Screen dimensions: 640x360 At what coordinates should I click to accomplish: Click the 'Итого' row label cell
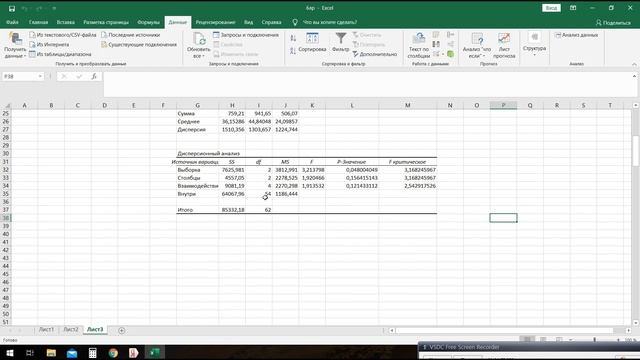(x=197, y=210)
